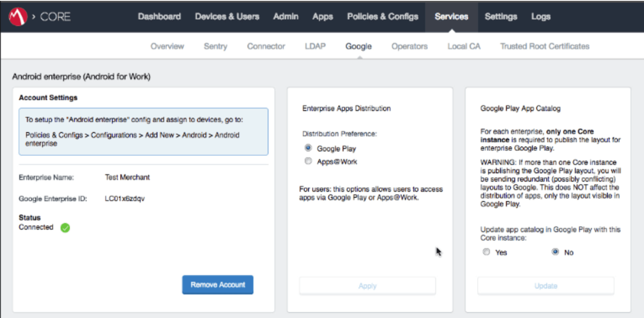
Task: Click the MobileIron Core logo icon
Action: point(18,17)
